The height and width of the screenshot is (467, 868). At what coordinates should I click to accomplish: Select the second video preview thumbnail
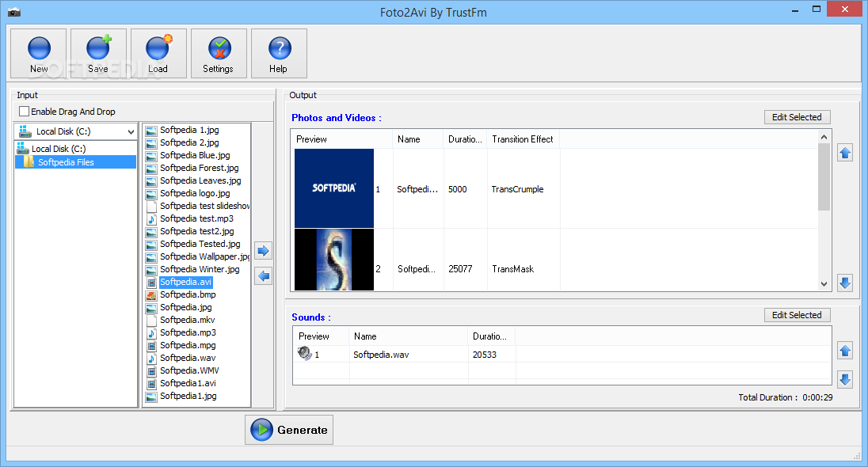[333, 260]
